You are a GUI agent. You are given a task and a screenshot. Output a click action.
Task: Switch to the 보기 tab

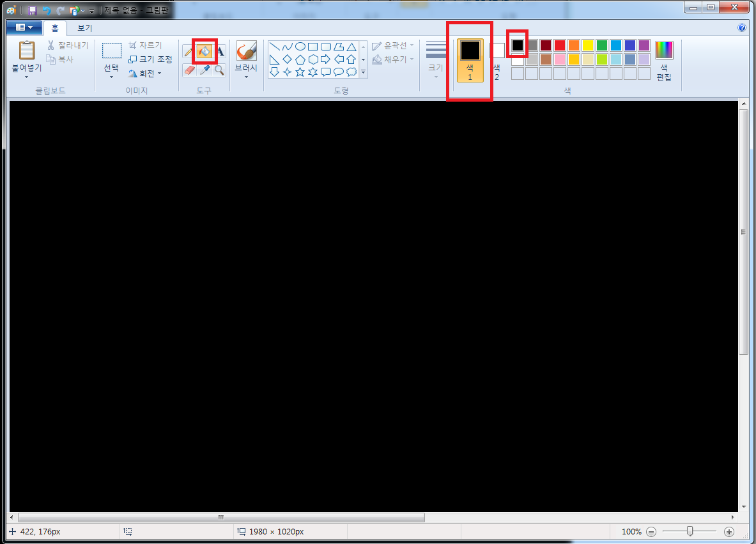85,28
